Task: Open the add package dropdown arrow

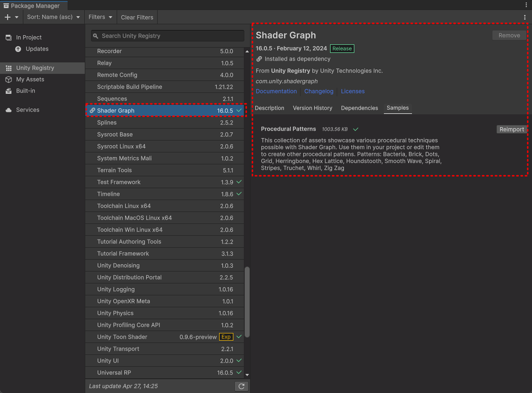Action: click(x=17, y=17)
